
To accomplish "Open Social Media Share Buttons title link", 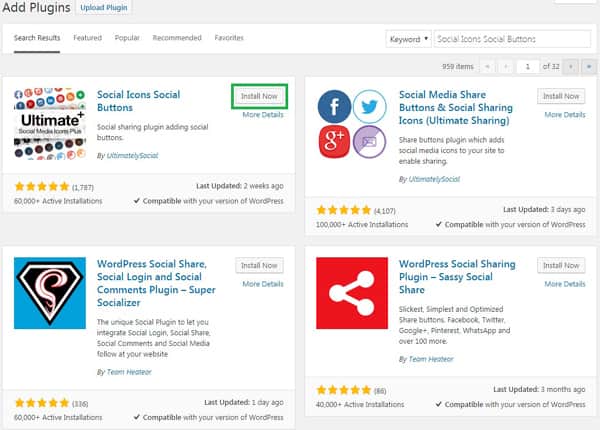I will [456, 108].
